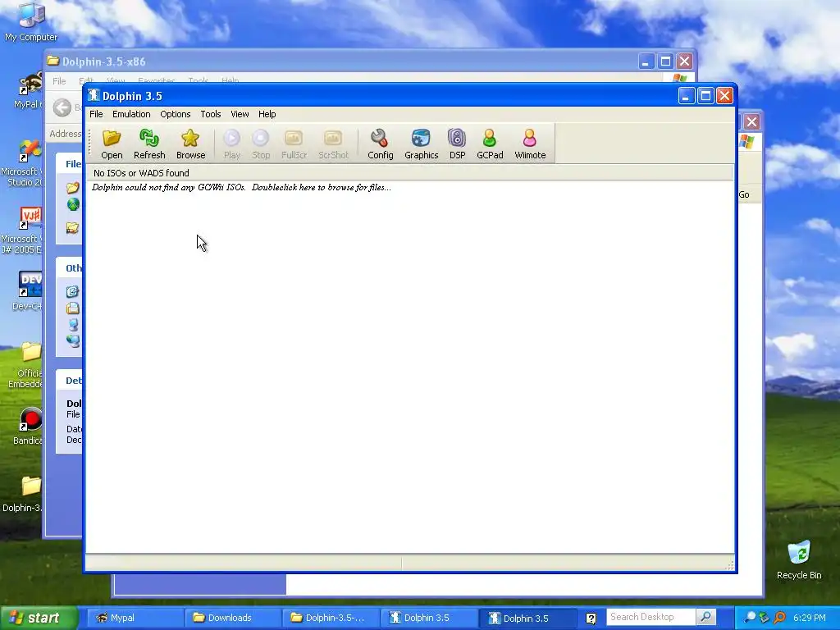The height and width of the screenshot is (630, 840).
Task: Click the Browse star icon
Action: 190,144
